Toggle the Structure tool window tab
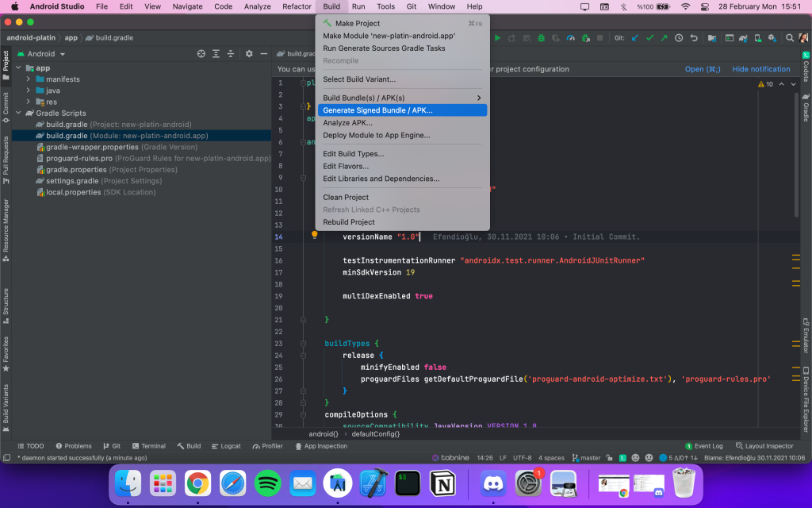Viewport: 812px width, 508px height. click(x=6, y=306)
